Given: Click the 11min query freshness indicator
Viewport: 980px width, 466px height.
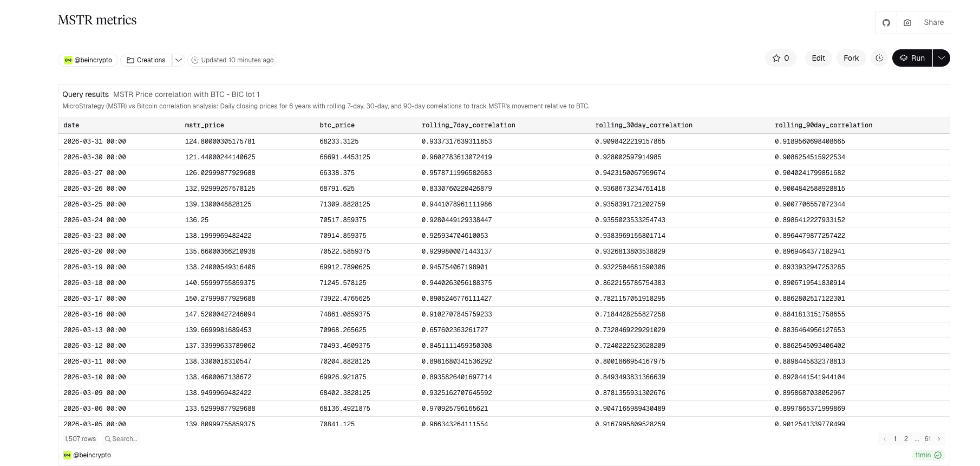Looking at the screenshot, I should click(x=928, y=455).
